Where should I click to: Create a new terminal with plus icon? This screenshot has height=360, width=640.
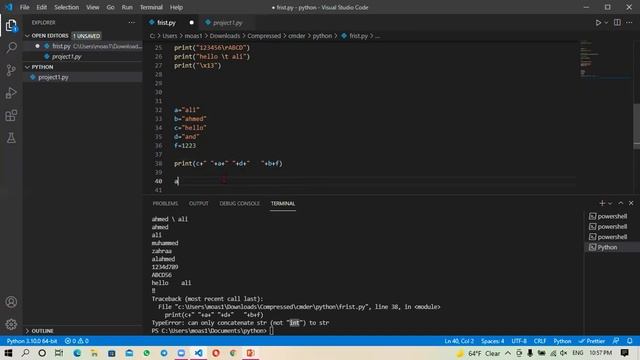[x=602, y=203]
